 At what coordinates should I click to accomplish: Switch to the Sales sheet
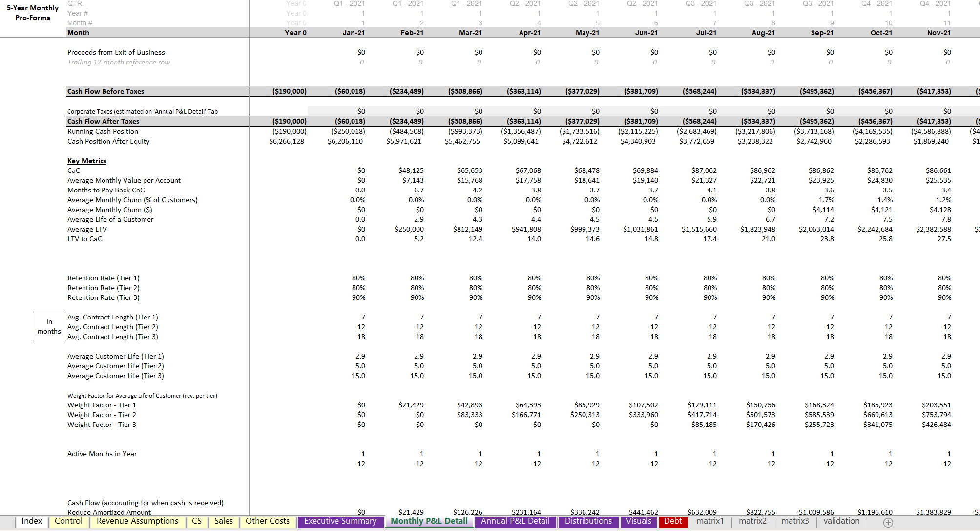point(223,521)
